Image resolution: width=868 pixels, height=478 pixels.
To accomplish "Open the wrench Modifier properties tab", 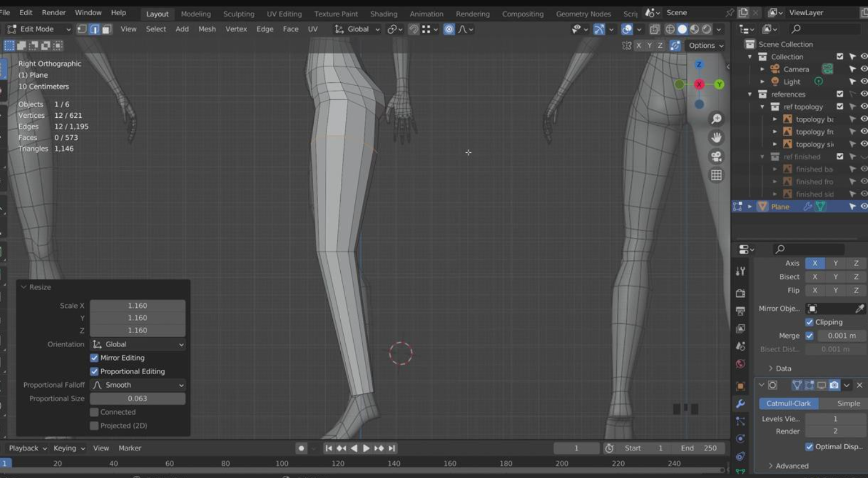I will point(741,404).
